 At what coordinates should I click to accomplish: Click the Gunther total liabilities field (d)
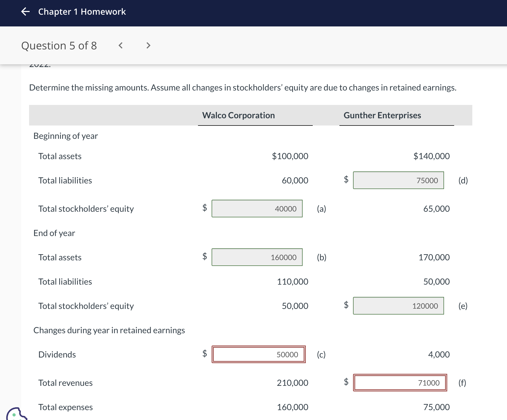[398, 180]
